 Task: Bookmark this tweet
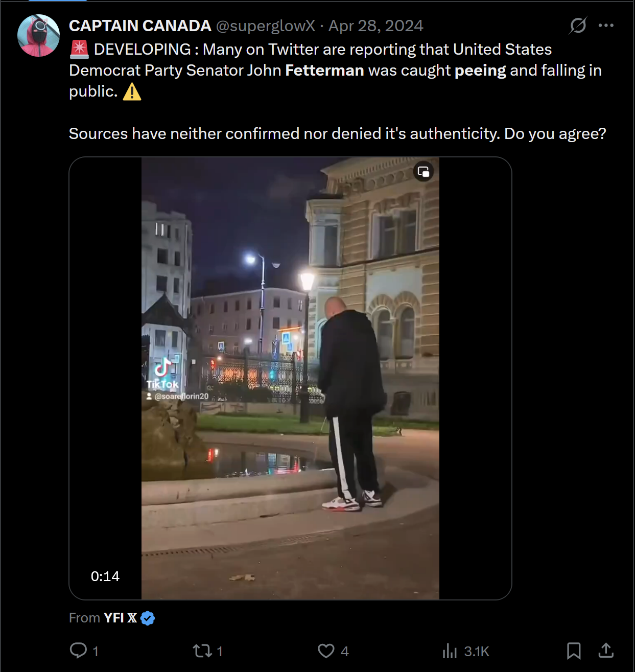click(x=574, y=651)
